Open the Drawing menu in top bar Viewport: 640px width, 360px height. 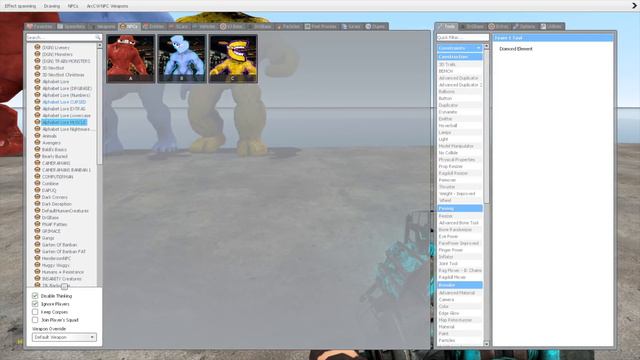click(51, 6)
